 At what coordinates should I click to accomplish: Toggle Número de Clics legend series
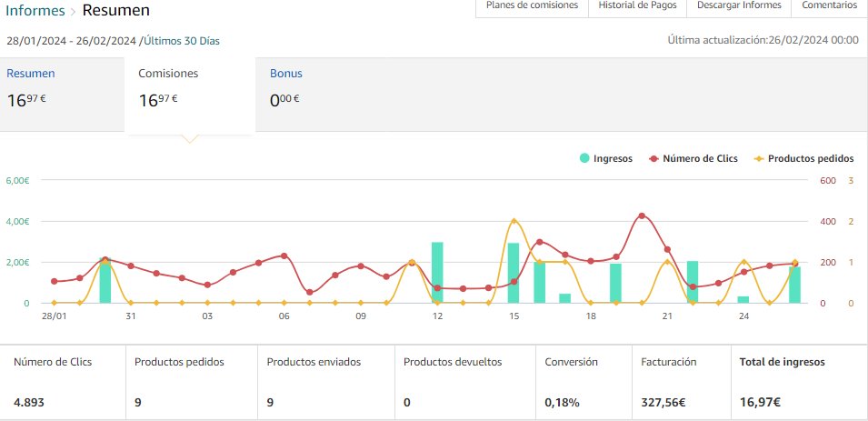tap(693, 158)
